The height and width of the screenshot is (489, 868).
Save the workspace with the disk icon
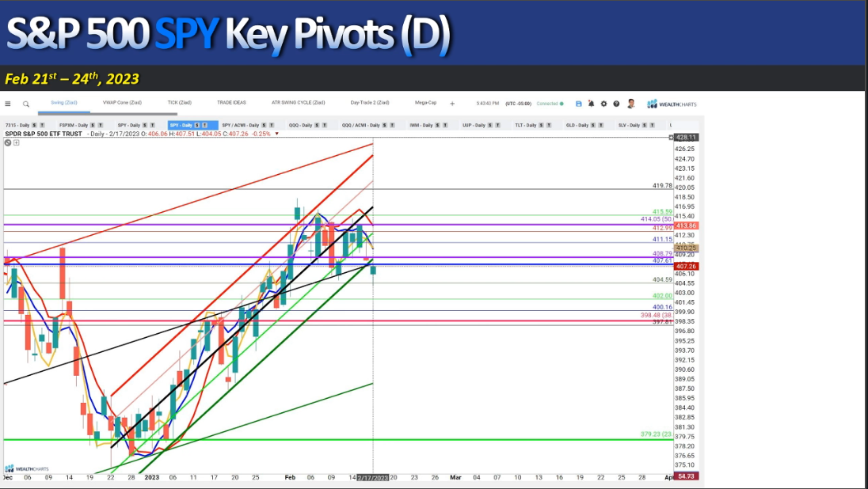[x=578, y=104]
